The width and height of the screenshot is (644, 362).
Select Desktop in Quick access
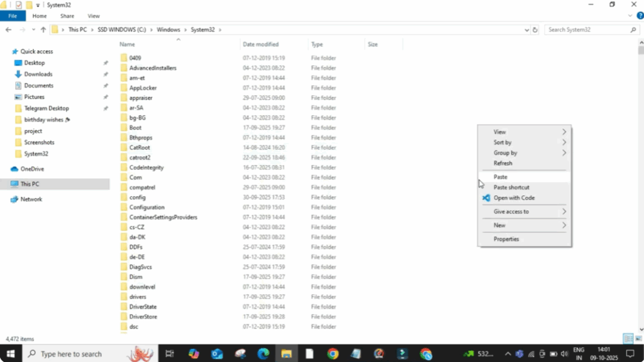pyautogui.click(x=35, y=63)
